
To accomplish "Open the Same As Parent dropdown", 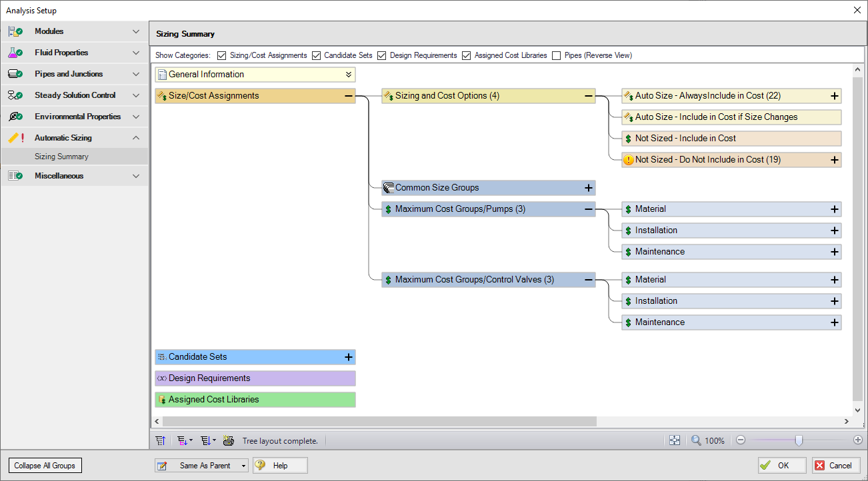I will point(244,465).
